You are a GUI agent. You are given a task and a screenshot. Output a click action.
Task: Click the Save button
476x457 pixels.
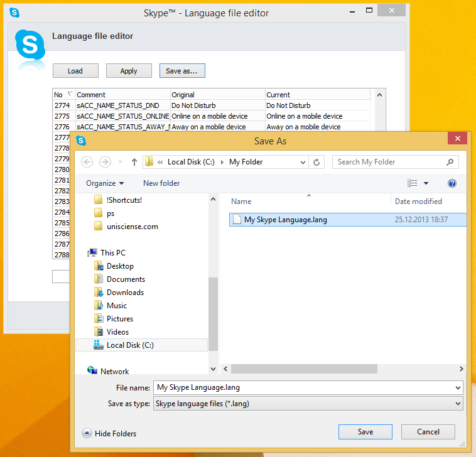point(365,432)
